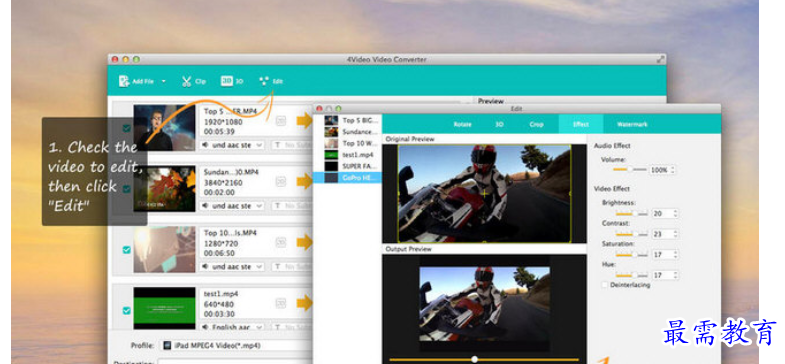This screenshot has height=364, width=785.
Task: Switch to the Rotate tab
Action: pos(462,124)
